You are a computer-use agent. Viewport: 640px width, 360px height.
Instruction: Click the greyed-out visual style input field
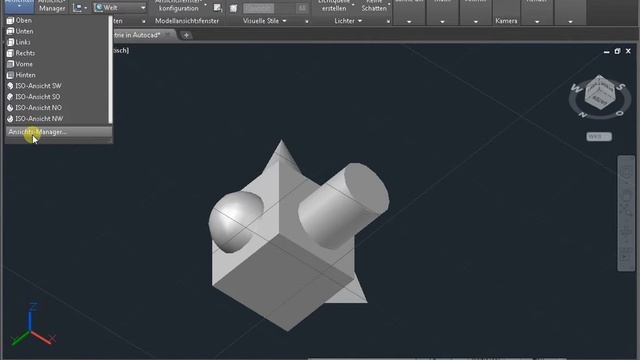(258, 8)
